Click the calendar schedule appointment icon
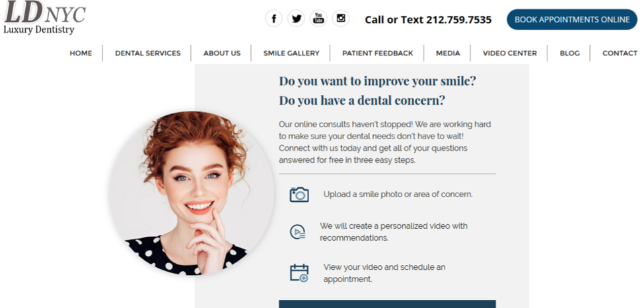644x308 pixels. pos(299,273)
